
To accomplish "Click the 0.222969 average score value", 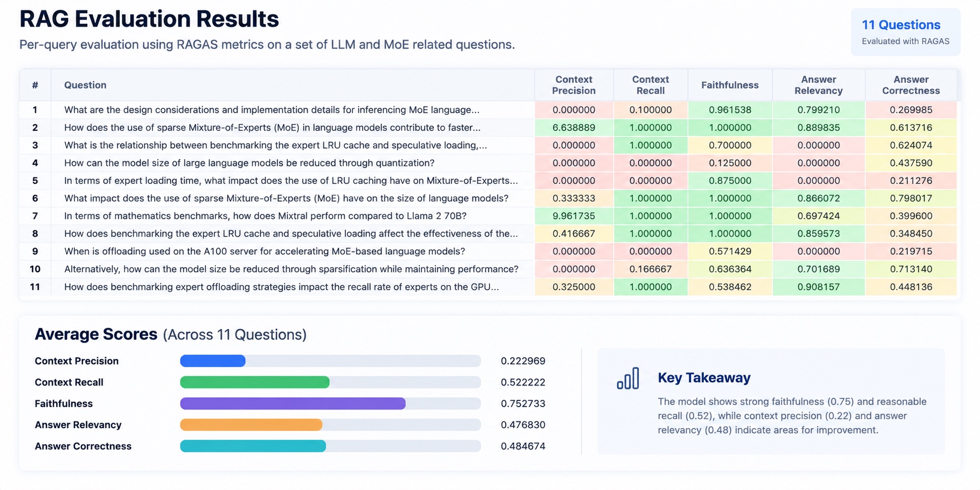I will (523, 361).
